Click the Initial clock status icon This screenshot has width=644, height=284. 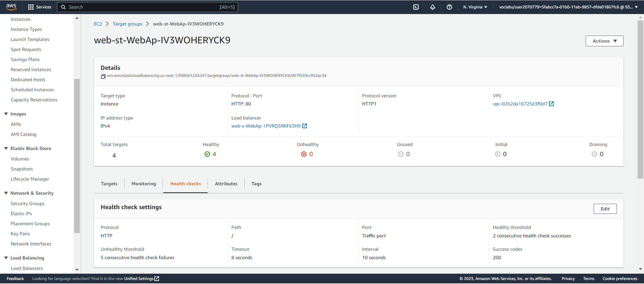point(498,154)
